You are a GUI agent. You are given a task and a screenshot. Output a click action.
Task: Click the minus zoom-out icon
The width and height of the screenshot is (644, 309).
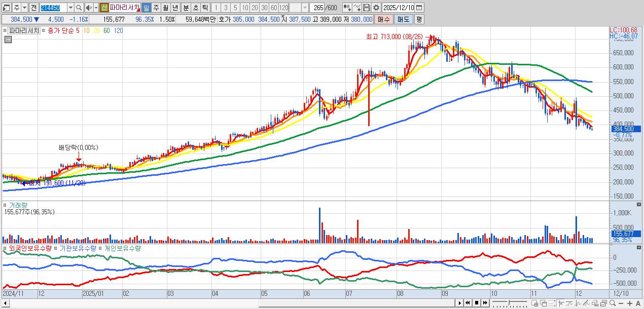pos(621,303)
